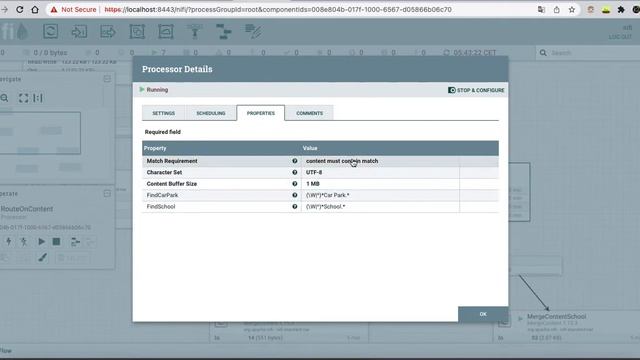
Task: Click OK to close Processor Details
Action: click(483, 314)
